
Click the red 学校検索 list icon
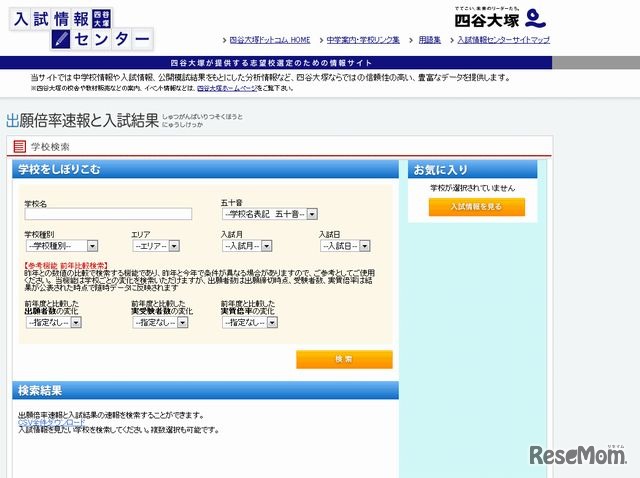(20, 146)
